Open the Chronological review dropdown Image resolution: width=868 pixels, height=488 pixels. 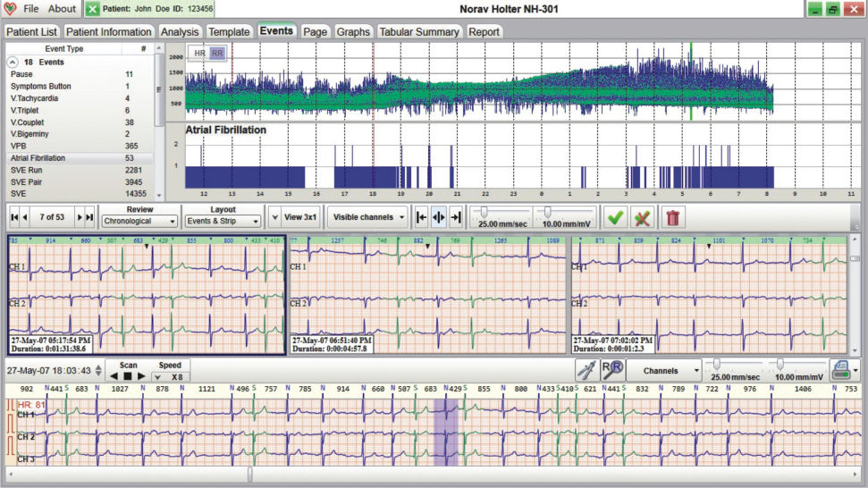(x=139, y=221)
